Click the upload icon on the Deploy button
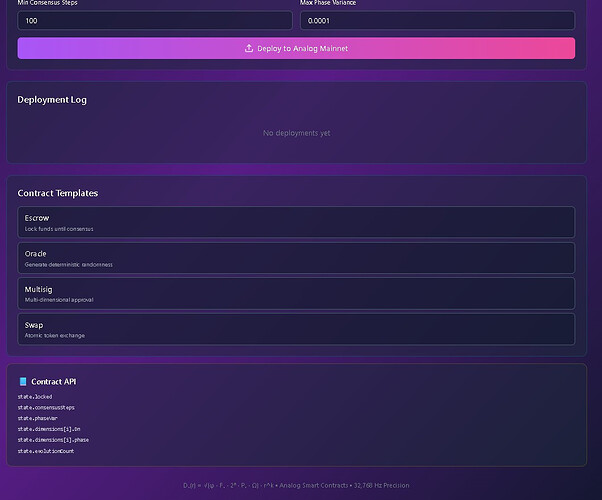Viewport: 602px width, 500px height. 249,48
